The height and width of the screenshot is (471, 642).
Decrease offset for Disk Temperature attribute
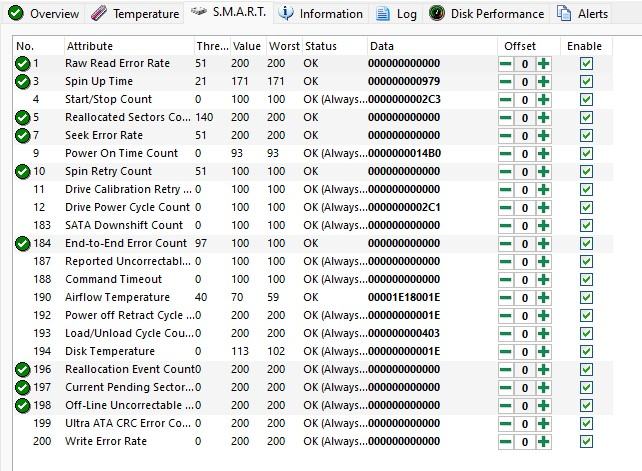coord(506,352)
